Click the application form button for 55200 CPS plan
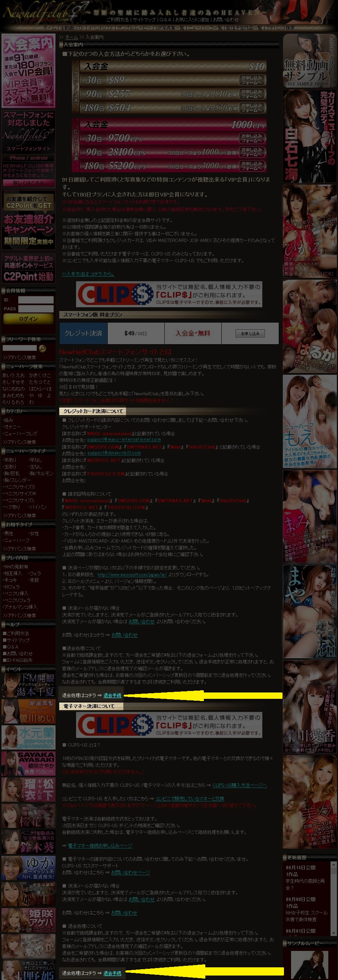The image size is (338, 980). click(252, 166)
